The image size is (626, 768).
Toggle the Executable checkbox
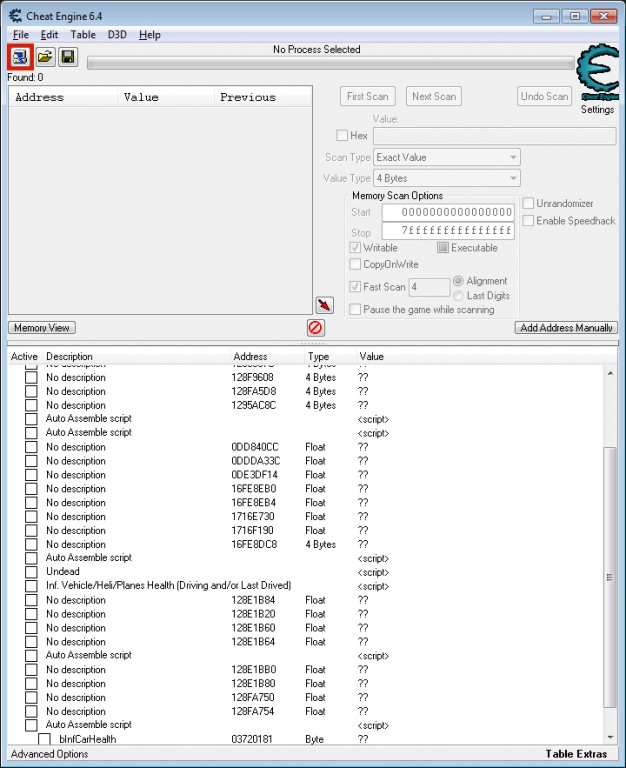point(443,247)
